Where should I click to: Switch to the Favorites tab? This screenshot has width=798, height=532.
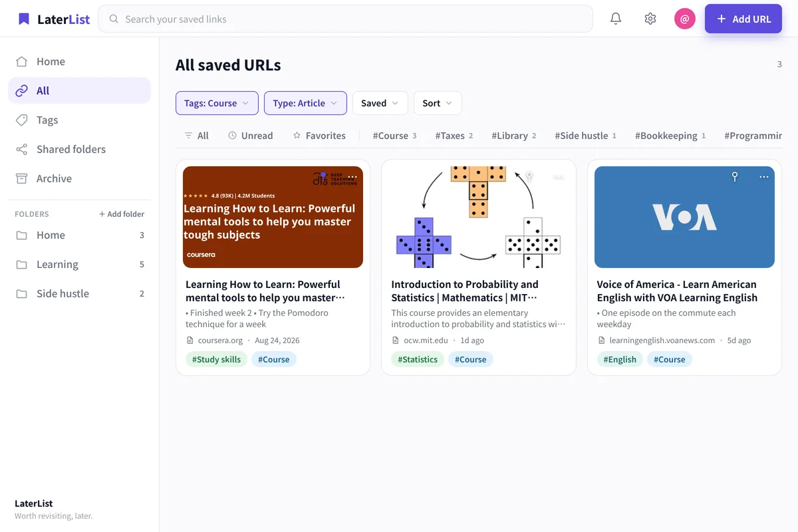(x=319, y=136)
